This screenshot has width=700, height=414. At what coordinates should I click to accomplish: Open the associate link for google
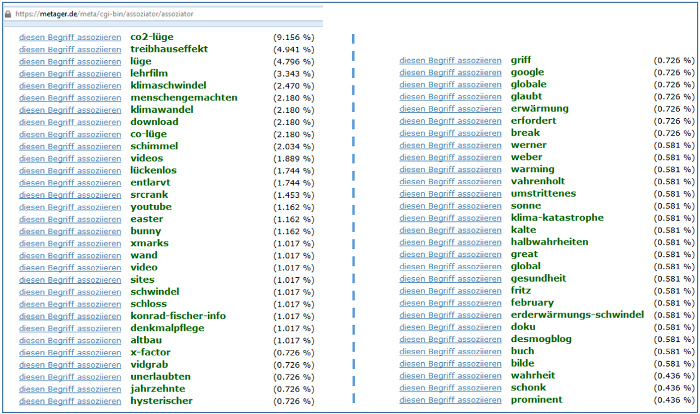(450, 72)
